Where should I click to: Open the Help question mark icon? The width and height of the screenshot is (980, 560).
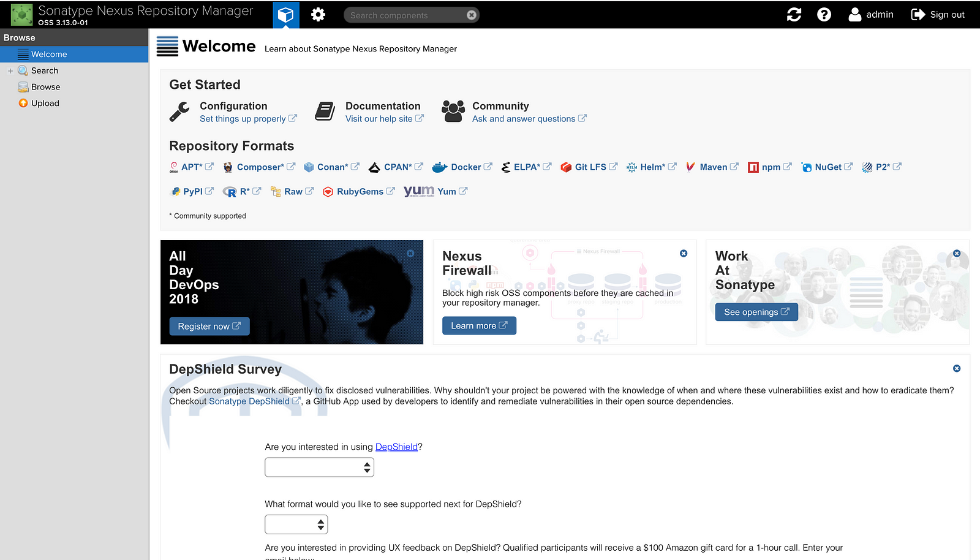point(824,15)
